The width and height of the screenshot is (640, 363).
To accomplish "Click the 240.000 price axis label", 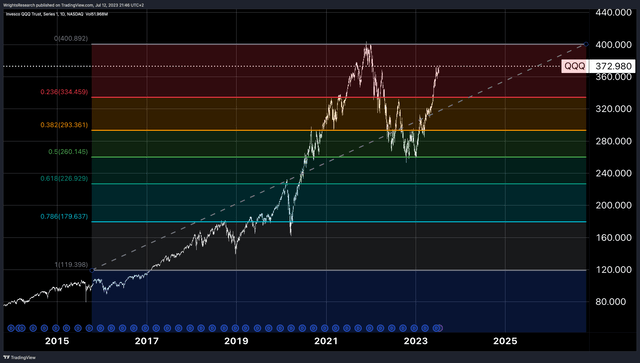I will (x=613, y=173).
